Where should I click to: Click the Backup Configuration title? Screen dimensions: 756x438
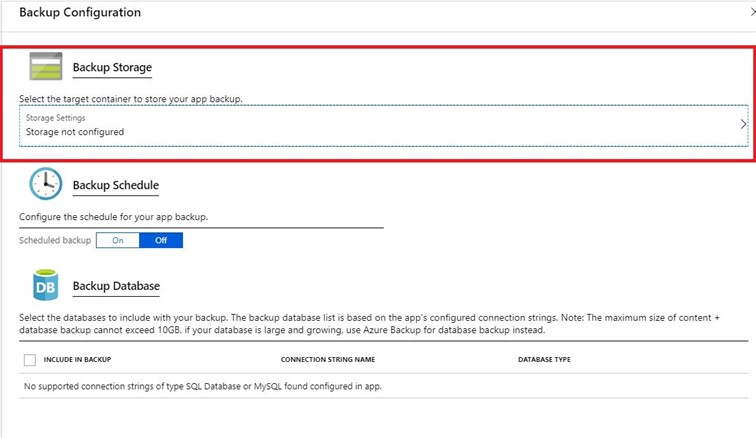[x=80, y=12]
